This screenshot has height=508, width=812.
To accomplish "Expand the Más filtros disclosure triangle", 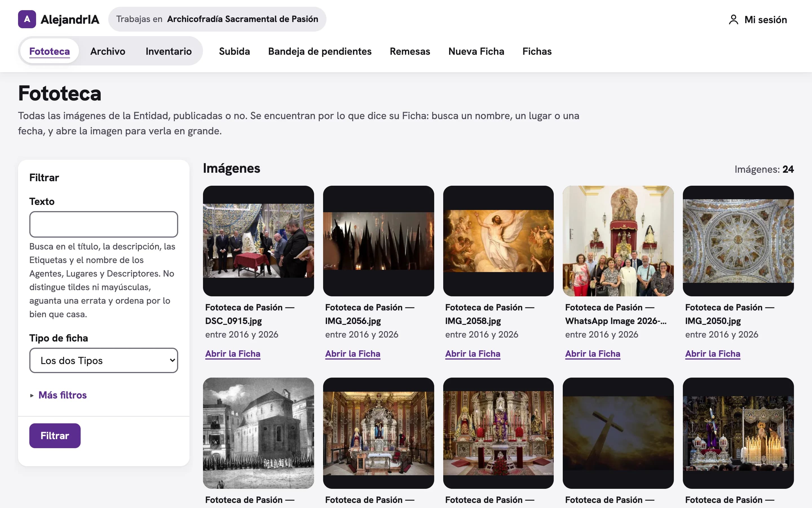I will [32, 395].
